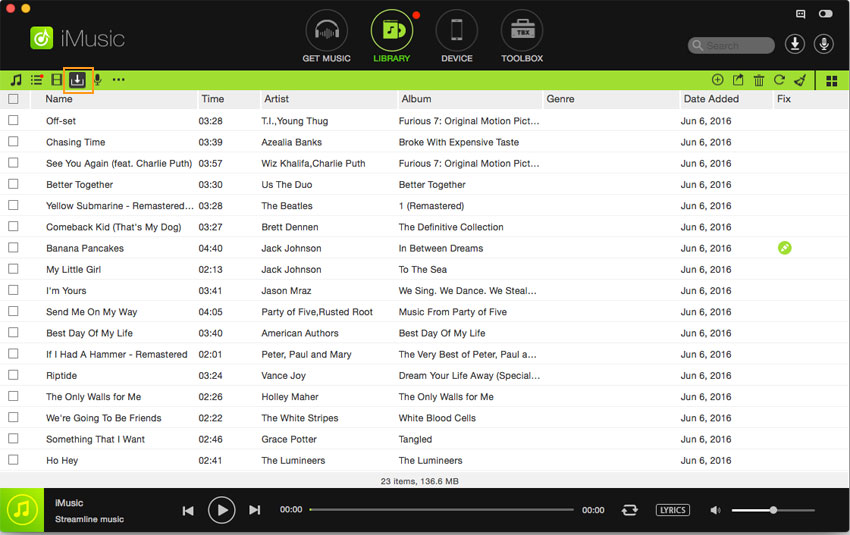The height and width of the screenshot is (535, 850).
Task: Open the downloaded music icon
Action: (78, 80)
